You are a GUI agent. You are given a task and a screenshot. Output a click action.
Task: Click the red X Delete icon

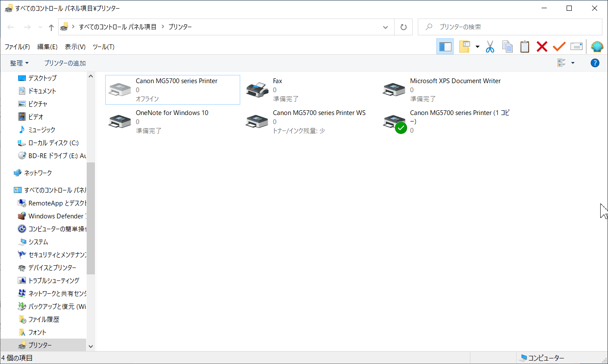click(x=542, y=47)
